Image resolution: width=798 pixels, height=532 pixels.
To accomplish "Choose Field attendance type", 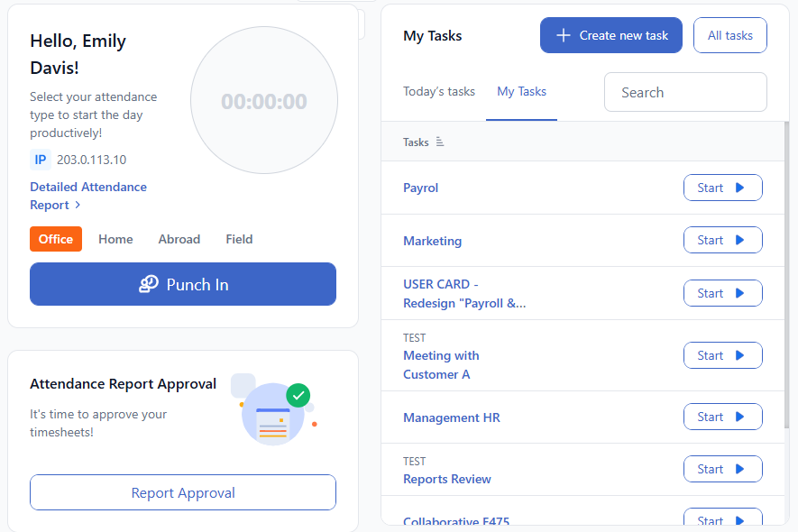I will tap(239, 239).
